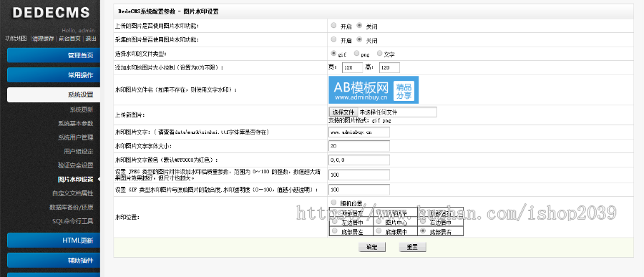Enable 开启 for collected image watermark
This screenshot has height=277, width=644.
coord(333,39)
